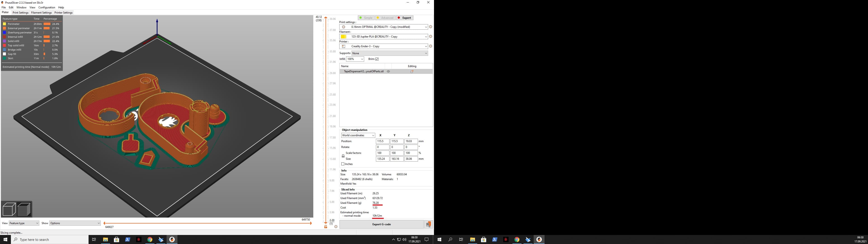Screen dimensions: 868x244
Task: Open print settings via its gear icon
Action: [x=430, y=27]
